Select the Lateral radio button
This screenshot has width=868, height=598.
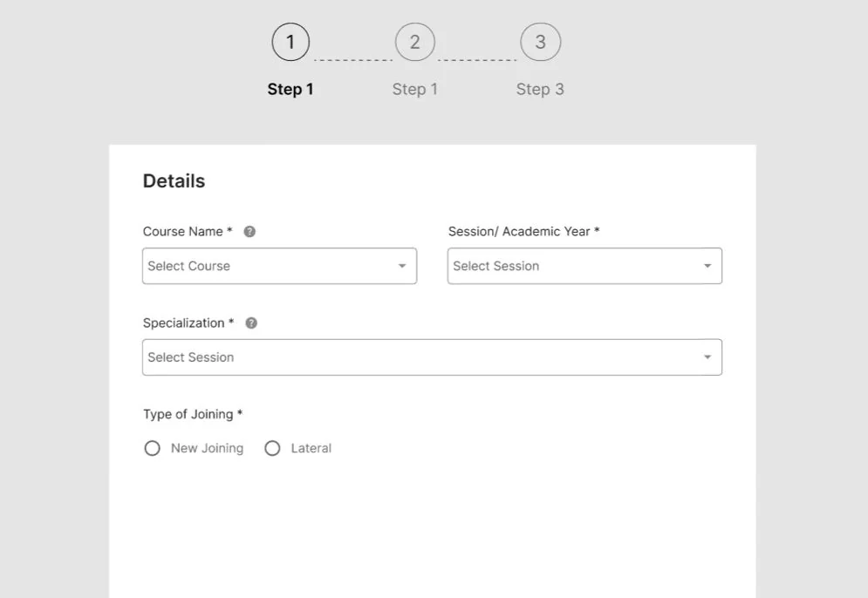tap(272, 448)
